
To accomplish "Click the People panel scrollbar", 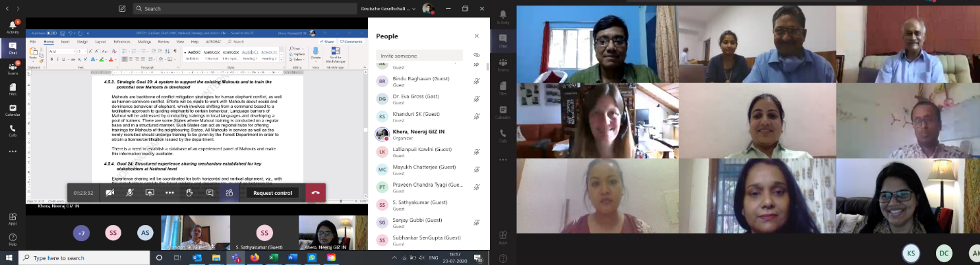I will point(488,67).
